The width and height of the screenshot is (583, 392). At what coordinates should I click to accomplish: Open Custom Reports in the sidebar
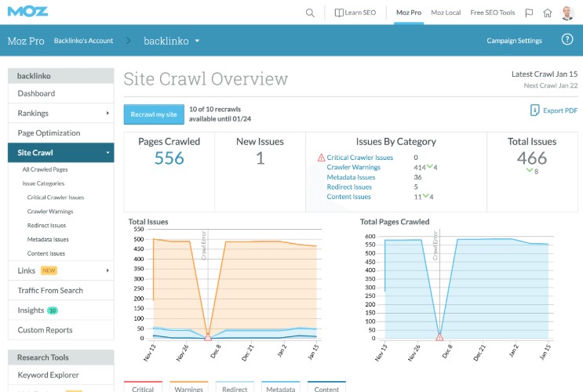click(x=61, y=330)
